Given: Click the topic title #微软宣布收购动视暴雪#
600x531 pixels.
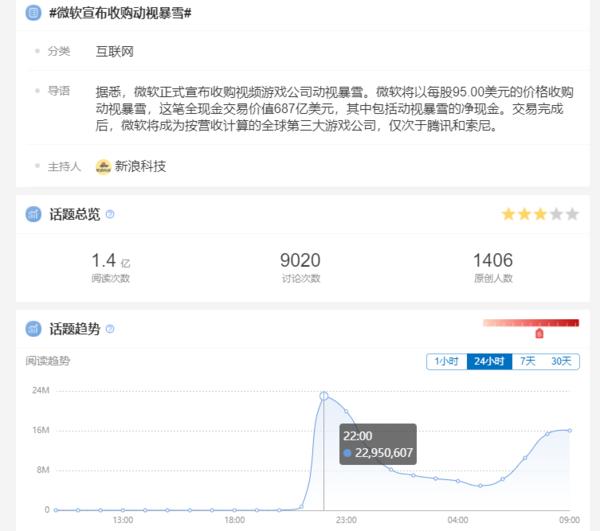Looking at the screenshot, I should 120,13.
